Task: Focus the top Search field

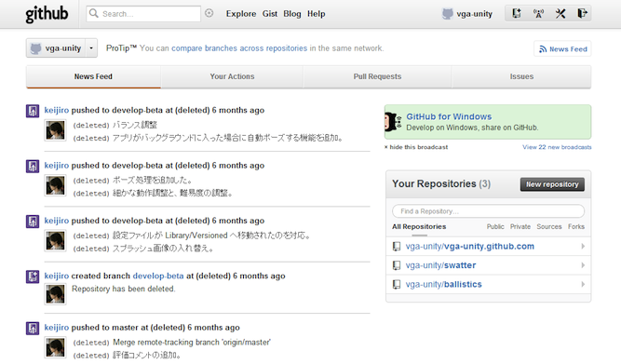Action: (143, 14)
